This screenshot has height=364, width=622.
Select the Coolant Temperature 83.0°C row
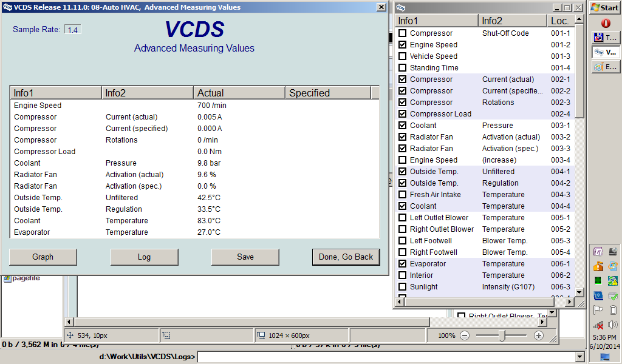(194, 221)
